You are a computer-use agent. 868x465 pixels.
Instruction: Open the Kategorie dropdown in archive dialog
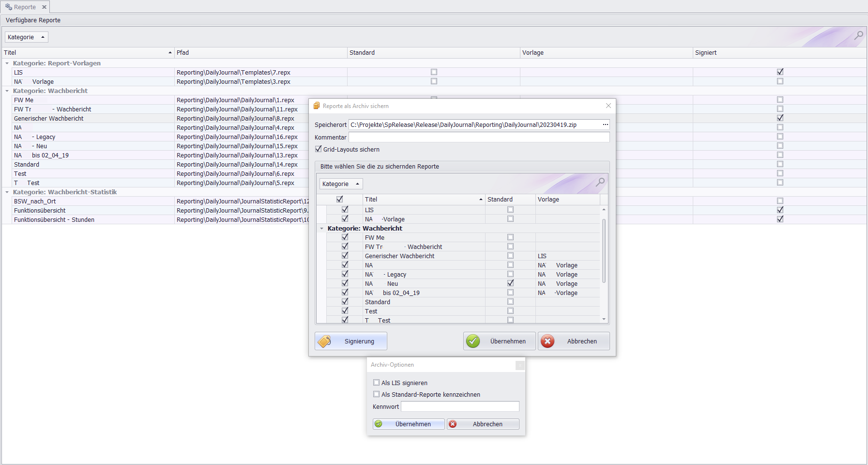pyautogui.click(x=341, y=184)
